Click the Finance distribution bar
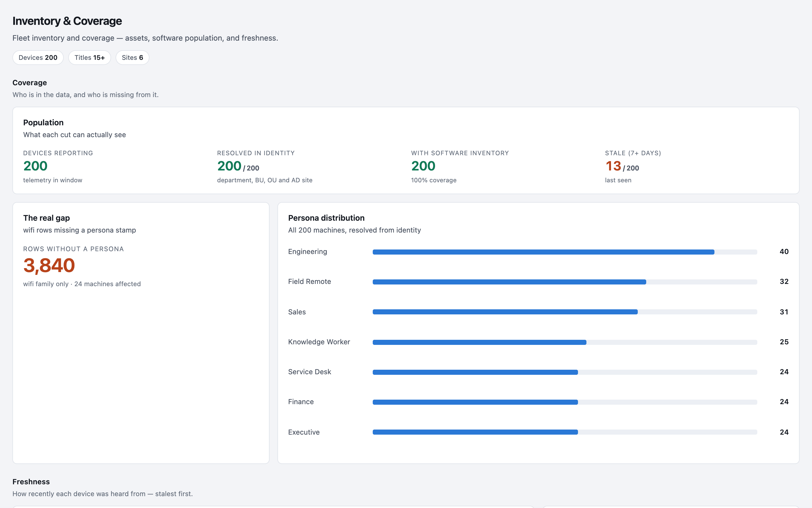Screen dimensions: 812x508 (x=565, y=402)
